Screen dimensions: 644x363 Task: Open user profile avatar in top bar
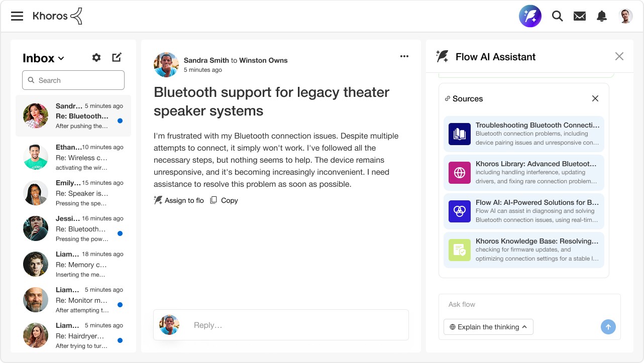tap(625, 16)
